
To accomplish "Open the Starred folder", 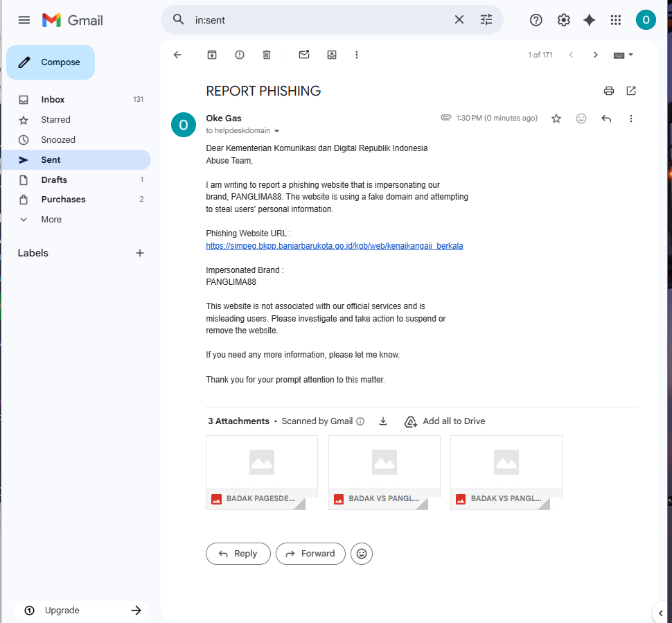I will tap(76, 120).
